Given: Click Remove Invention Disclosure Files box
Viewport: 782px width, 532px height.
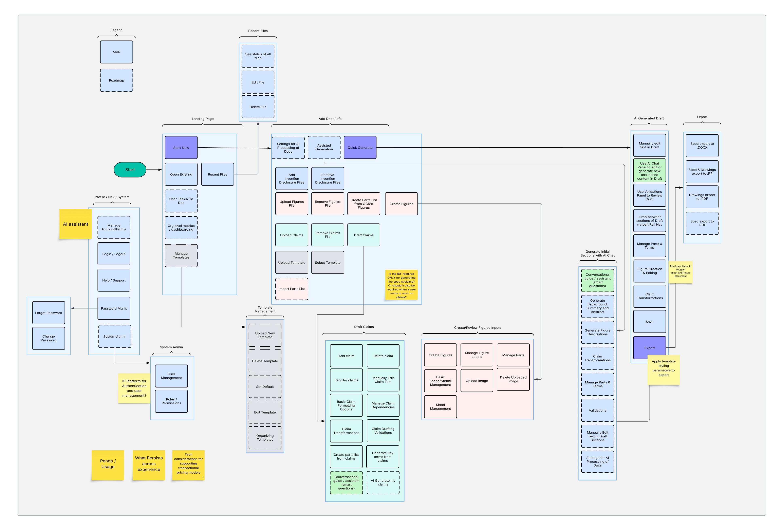Looking at the screenshot, I should click(x=328, y=179).
